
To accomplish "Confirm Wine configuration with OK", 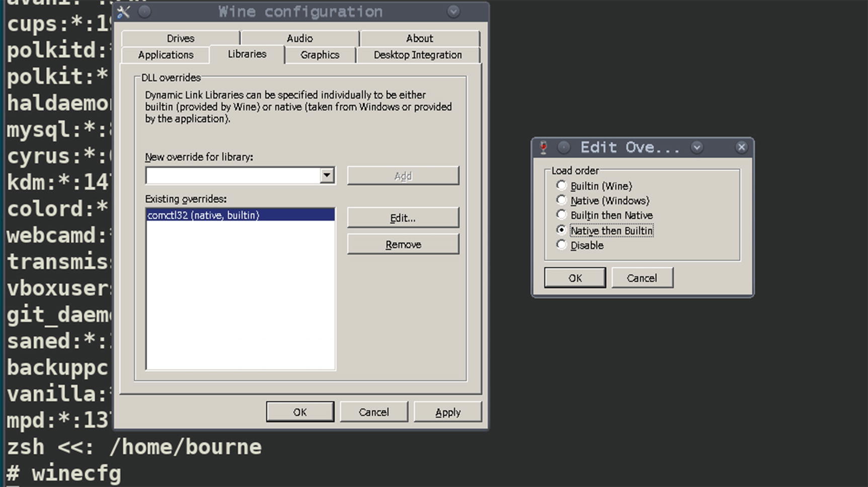I will (x=300, y=412).
